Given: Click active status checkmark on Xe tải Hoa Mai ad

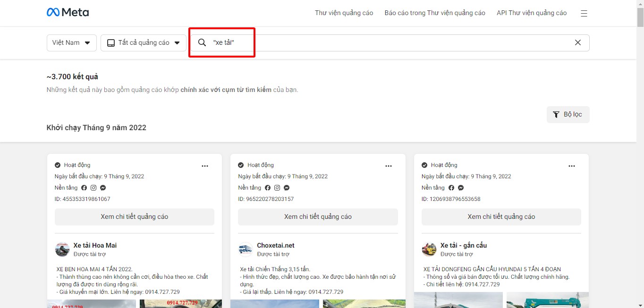Looking at the screenshot, I should (x=58, y=165).
